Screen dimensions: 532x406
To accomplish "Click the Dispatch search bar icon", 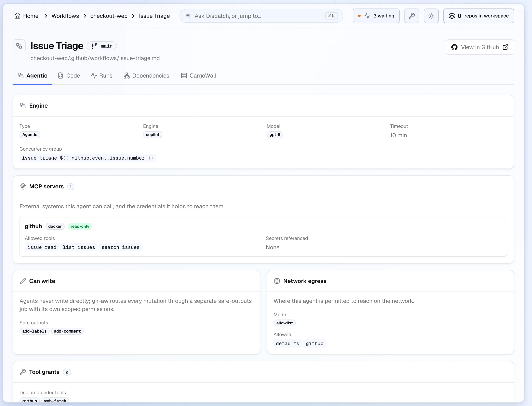I will pyautogui.click(x=188, y=16).
